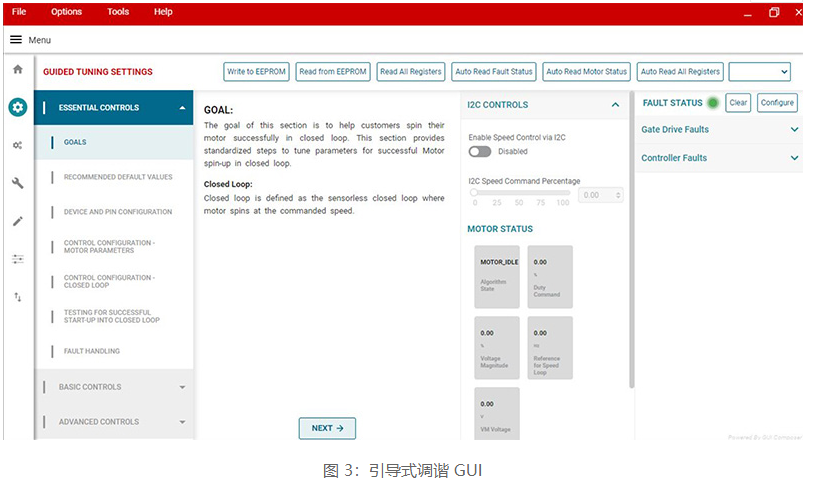The width and height of the screenshot is (816, 482).
Task: Open the sliders tuning icon
Action: [x=17, y=259]
